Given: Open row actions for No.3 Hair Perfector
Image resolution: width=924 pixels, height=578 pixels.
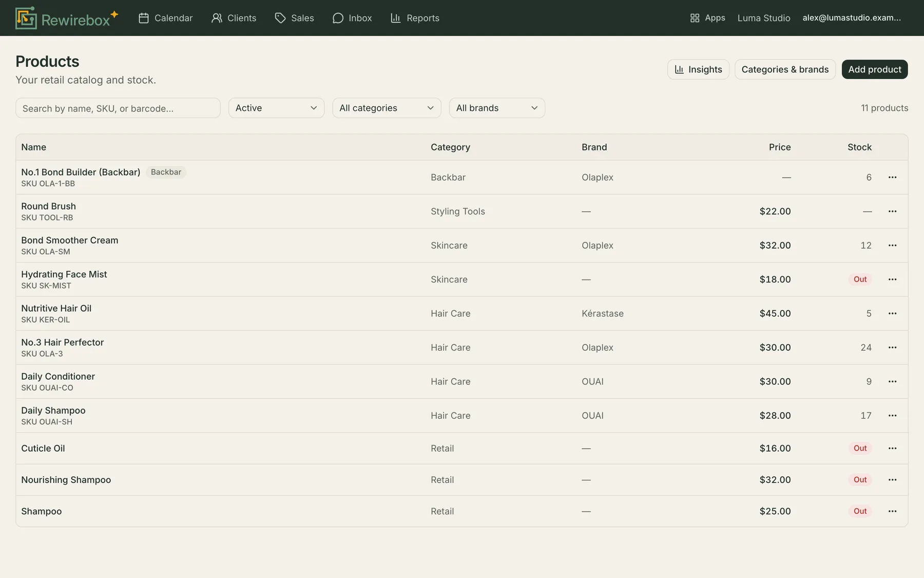Looking at the screenshot, I should click(893, 347).
